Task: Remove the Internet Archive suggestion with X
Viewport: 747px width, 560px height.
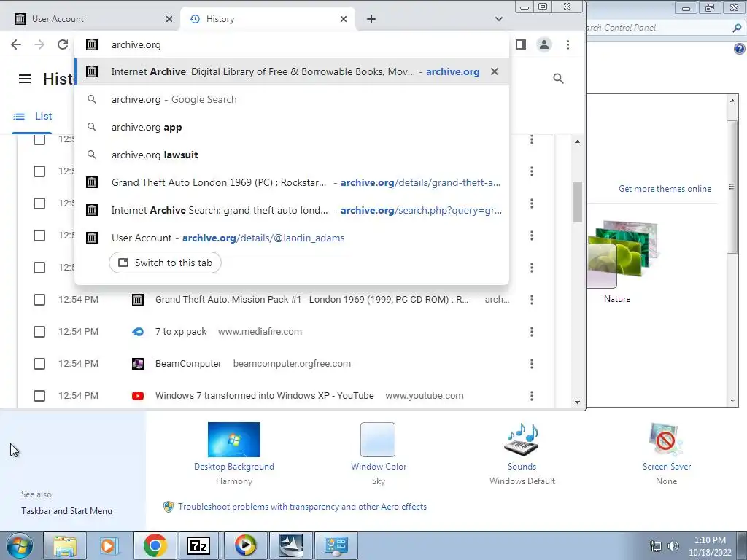Action: coord(495,71)
